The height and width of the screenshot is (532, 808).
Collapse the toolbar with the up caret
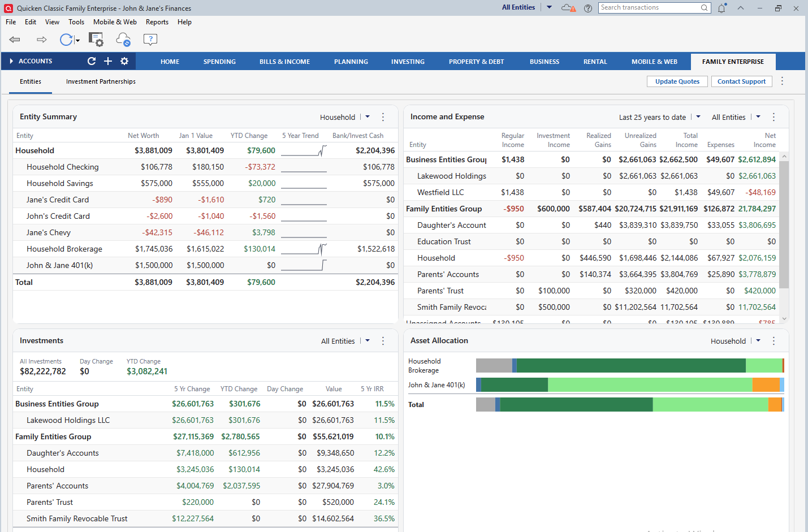pos(741,8)
